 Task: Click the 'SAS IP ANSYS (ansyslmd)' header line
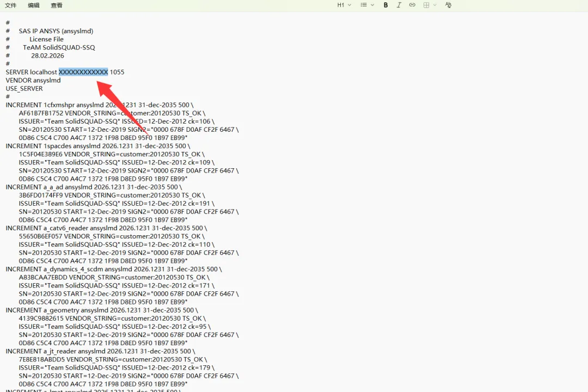click(x=56, y=31)
